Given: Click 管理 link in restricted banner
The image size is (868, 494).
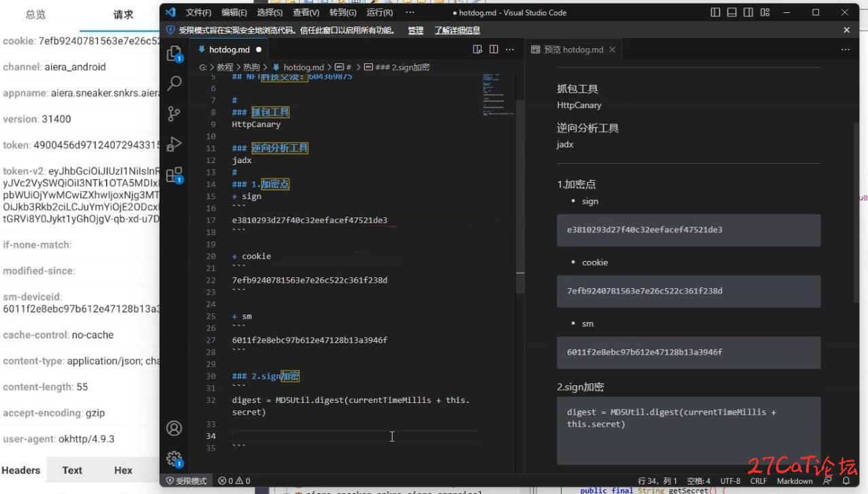Looking at the screenshot, I should click(x=416, y=30).
